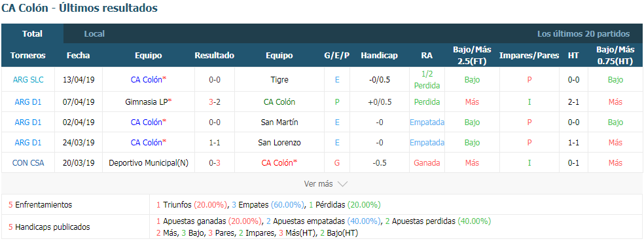Click the San Martín team name
Image resolution: width=644 pixels, height=241 pixels.
pyautogui.click(x=279, y=122)
